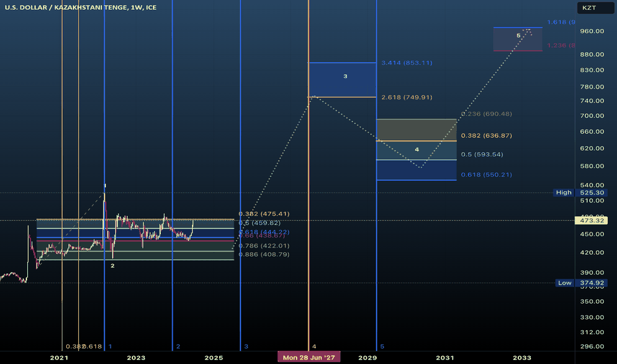
Task: Click the 296.00 price scale label
Action: point(592,346)
